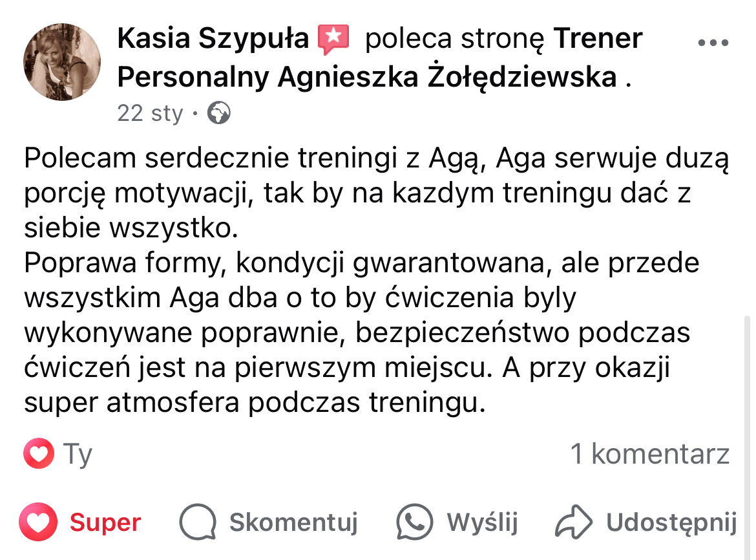Open the reactions list labeled "Ty"
The image size is (756, 560).
click(x=78, y=455)
